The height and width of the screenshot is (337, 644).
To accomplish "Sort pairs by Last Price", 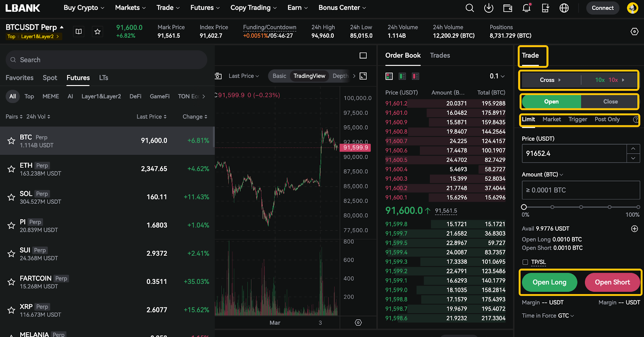I will coord(151,117).
